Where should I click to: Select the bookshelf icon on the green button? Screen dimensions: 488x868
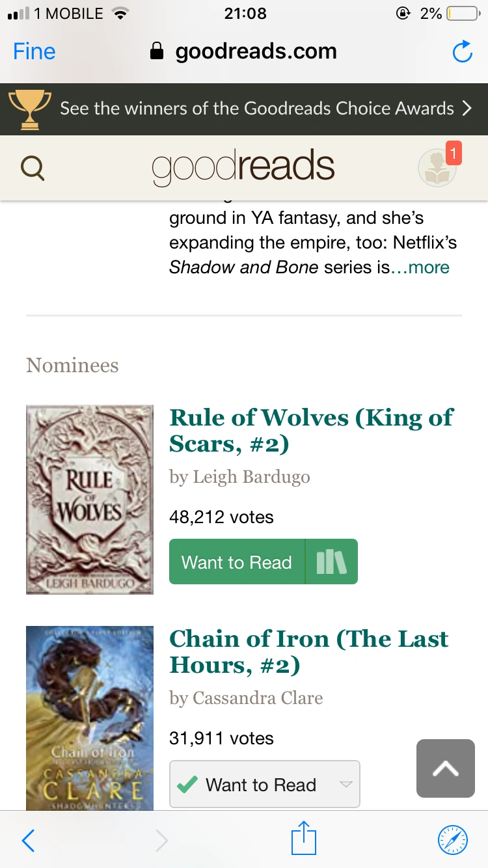[331, 561]
